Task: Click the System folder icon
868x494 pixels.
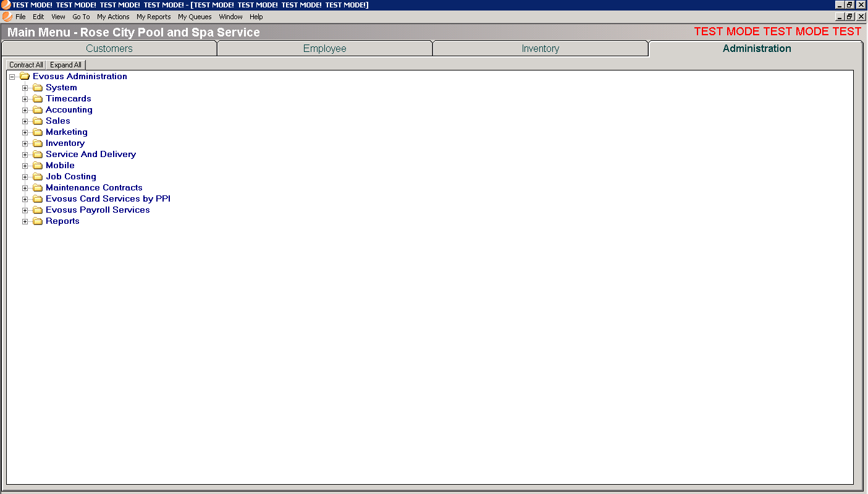Action: pos(38,88)
